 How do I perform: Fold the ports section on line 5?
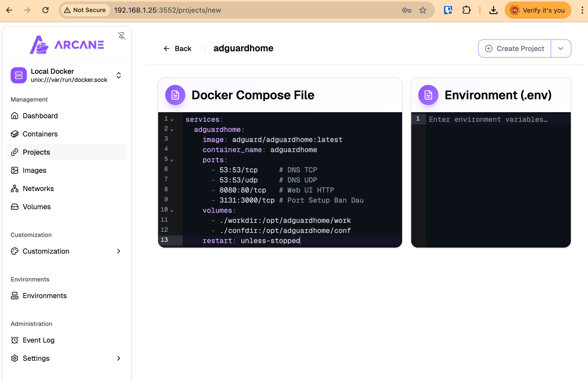(172, 160)
